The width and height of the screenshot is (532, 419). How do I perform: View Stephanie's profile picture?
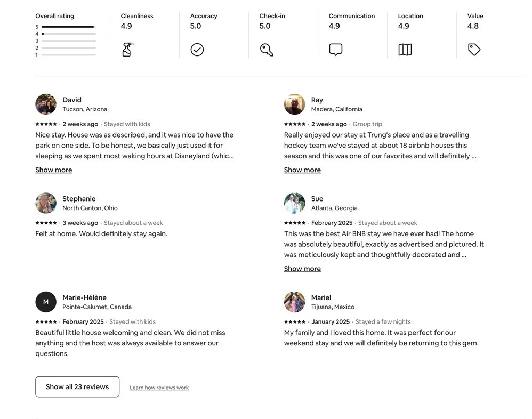pyautogui.click(x=46, y=203)
